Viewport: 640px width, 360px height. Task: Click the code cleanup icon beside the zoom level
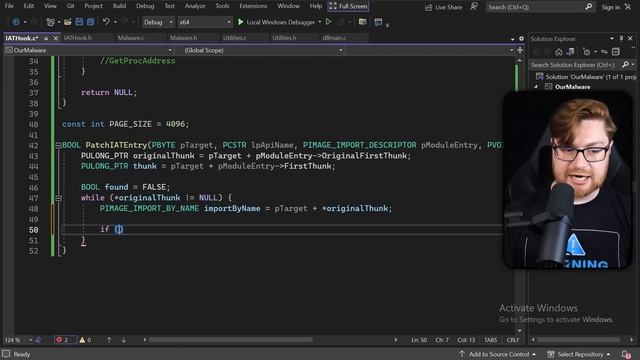tap(38, 340)
